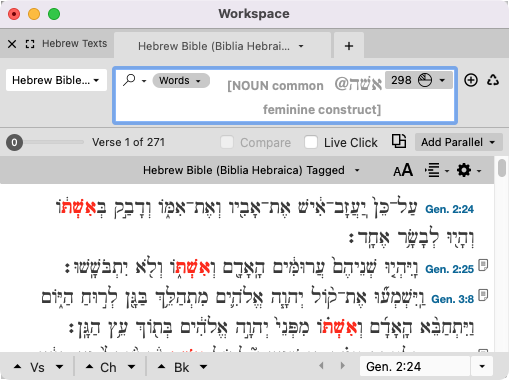The width and height of the screenshot is (509, 380).
Task: Toggle the fullscreen brackets icon
Action: [30, 44]
